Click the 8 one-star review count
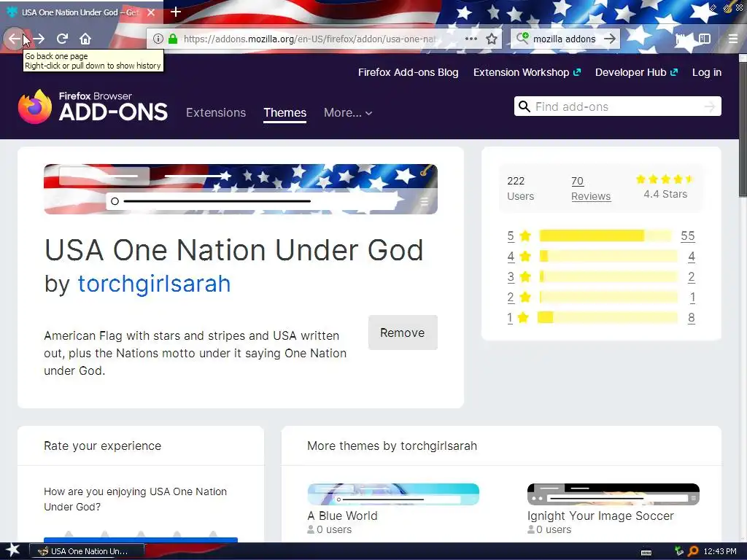747x560 pixels. click(692, 318)
